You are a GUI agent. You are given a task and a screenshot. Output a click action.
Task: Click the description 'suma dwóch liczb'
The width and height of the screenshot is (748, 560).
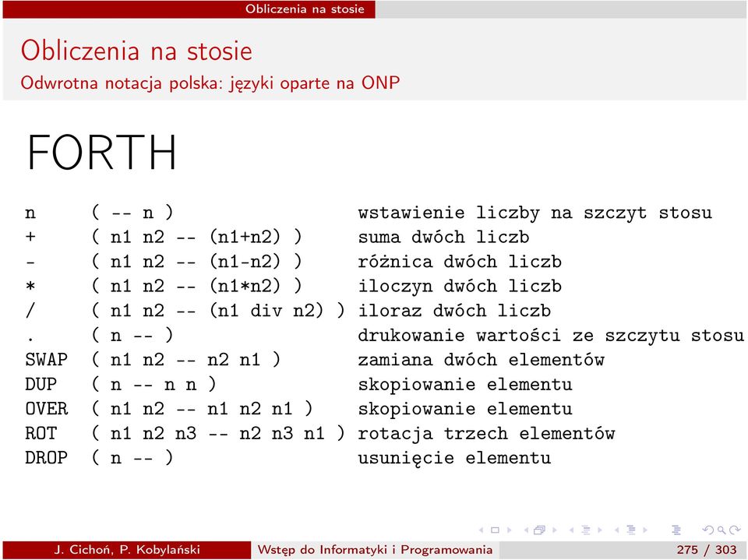443,237
